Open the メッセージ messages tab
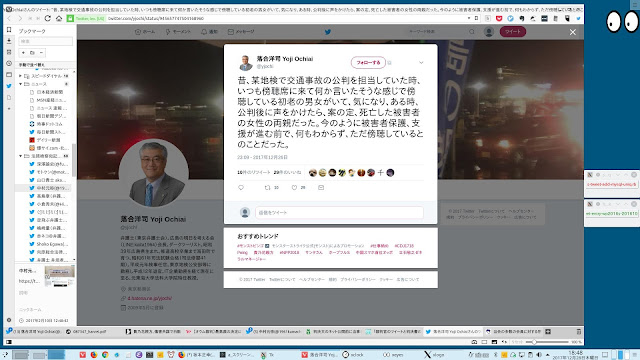 [241, 31]
